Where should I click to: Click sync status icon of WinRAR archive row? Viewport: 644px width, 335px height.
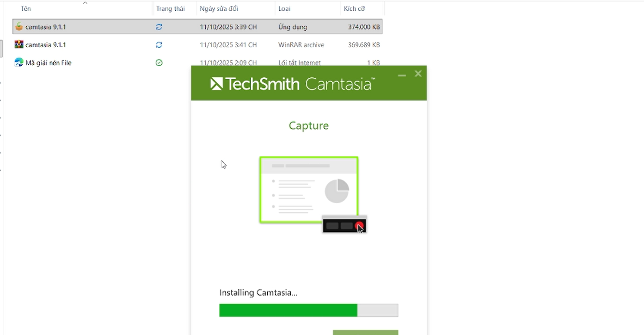159,45
